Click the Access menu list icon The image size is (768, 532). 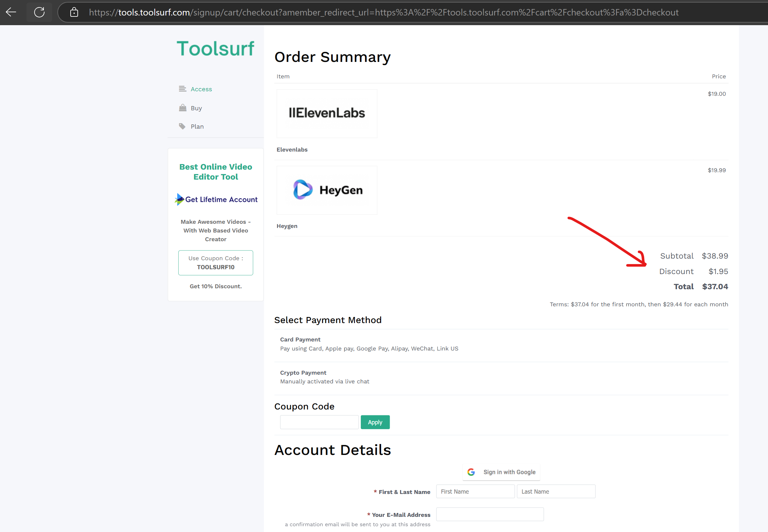pyautogui.click(x=182, y=89)
